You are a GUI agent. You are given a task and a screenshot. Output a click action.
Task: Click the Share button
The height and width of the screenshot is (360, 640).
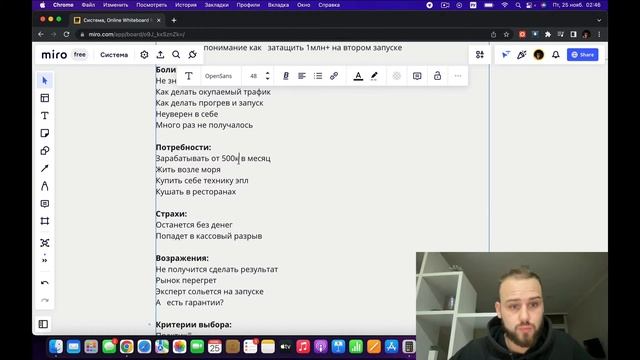pos(582,55)
